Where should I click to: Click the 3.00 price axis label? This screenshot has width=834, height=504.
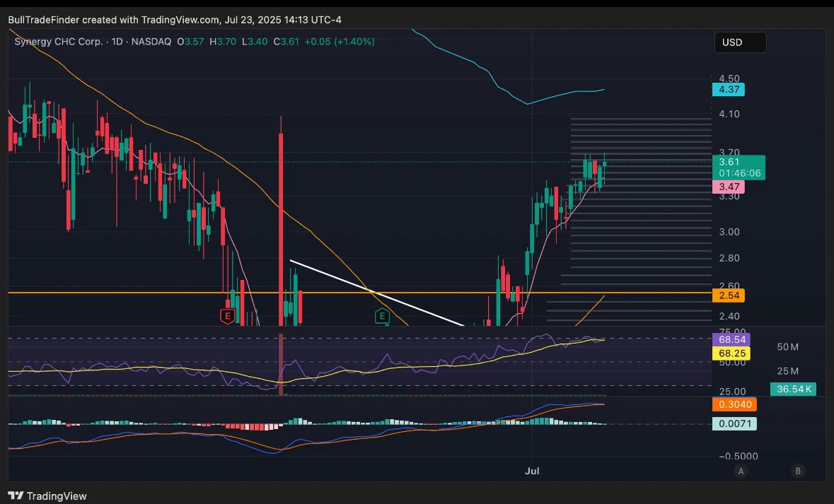pyautogui.click(x=729, y=232)
